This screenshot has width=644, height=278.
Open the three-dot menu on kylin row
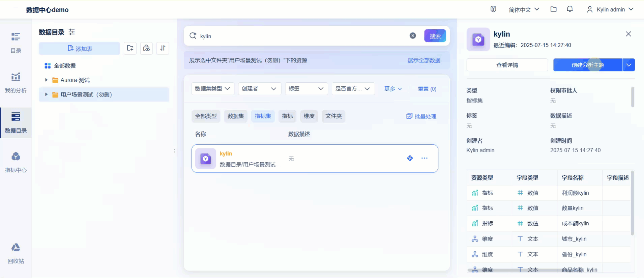(x=425, y=158)
